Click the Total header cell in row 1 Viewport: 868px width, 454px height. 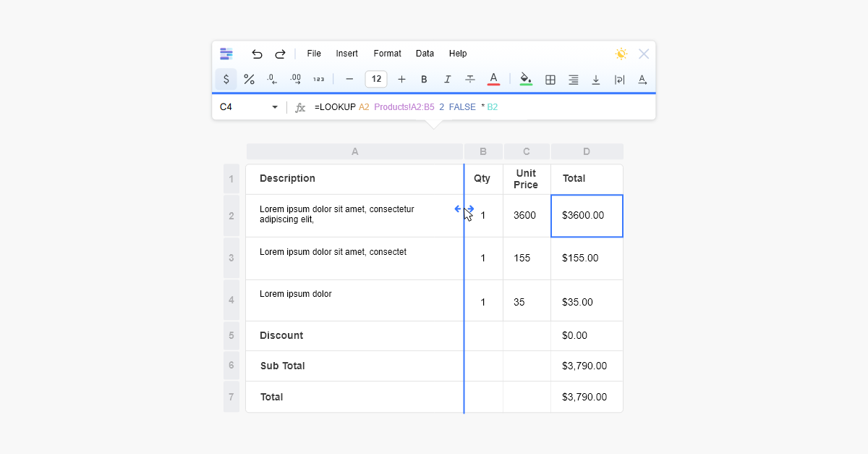pyautogui.click(x=587, y=179)
